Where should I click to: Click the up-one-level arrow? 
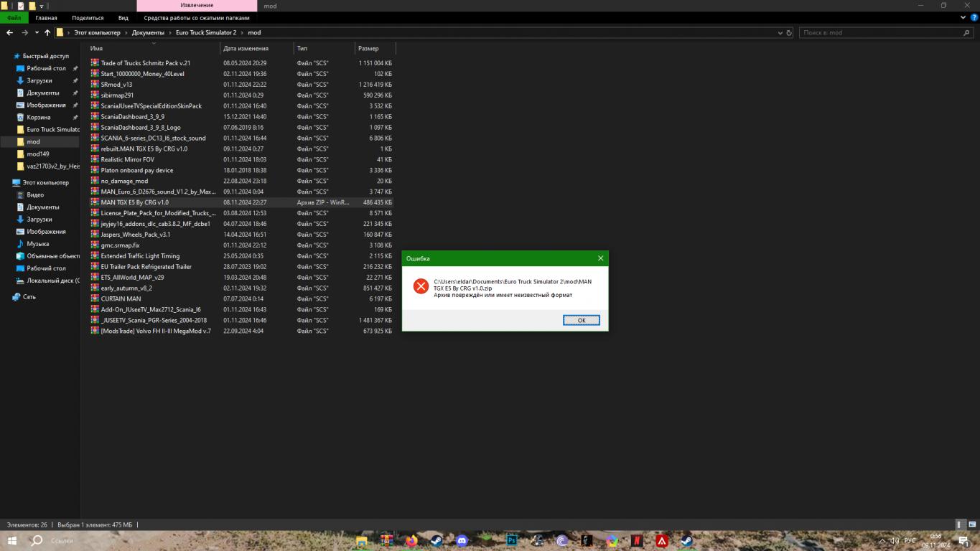pos(47,33)
